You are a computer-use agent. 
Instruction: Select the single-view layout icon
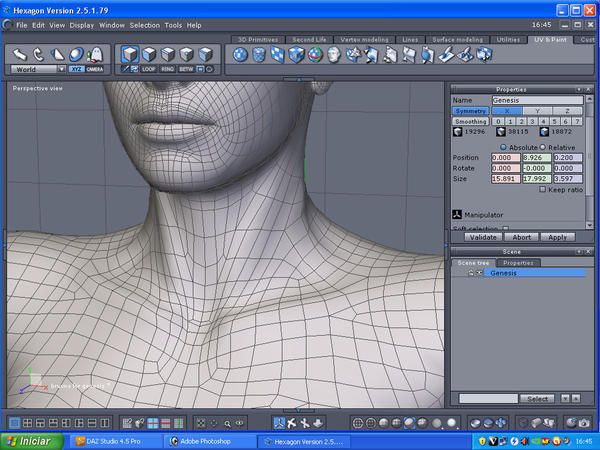(x=12, y=424)
